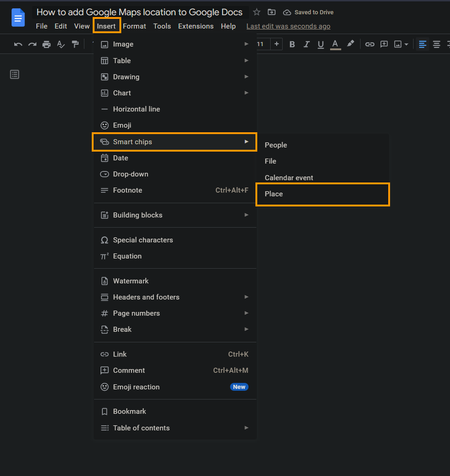Image resolution: width=450 pixels, height=476 pixels.
Task: Expand the Break submenu
Action: [175, 329]
